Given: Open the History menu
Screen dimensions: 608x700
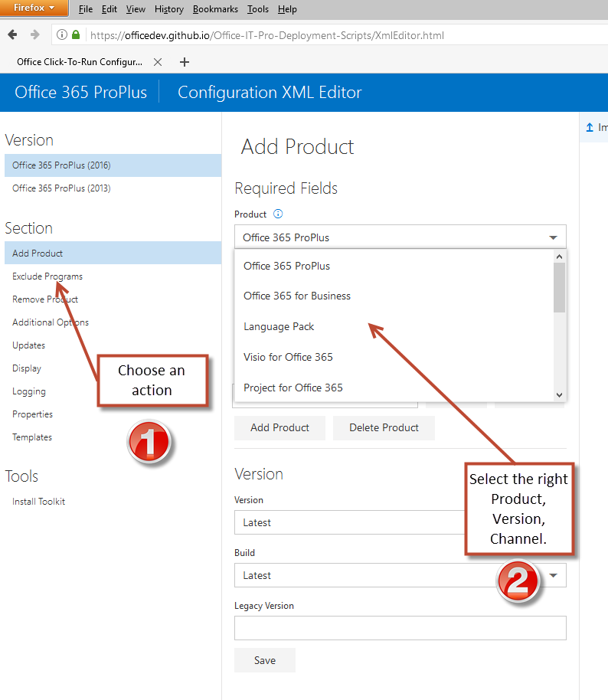Looking at the screenshot, I should (x=168, y=9).
